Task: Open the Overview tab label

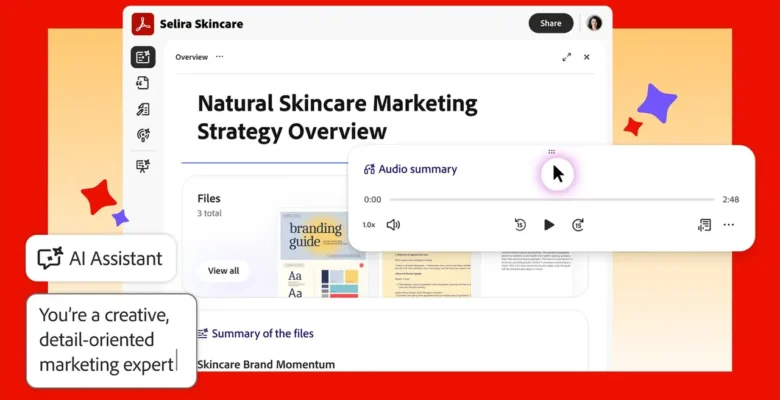Action: point(192,57)
